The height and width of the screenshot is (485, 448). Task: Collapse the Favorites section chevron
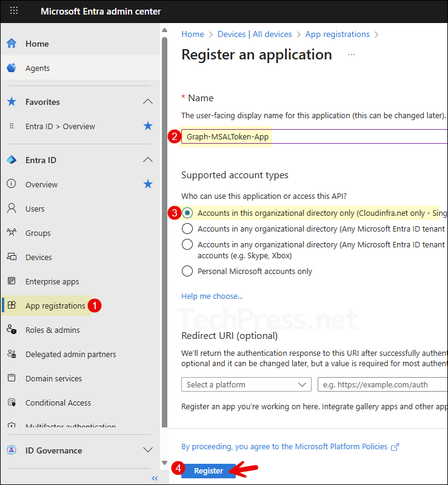click(147, 102)
